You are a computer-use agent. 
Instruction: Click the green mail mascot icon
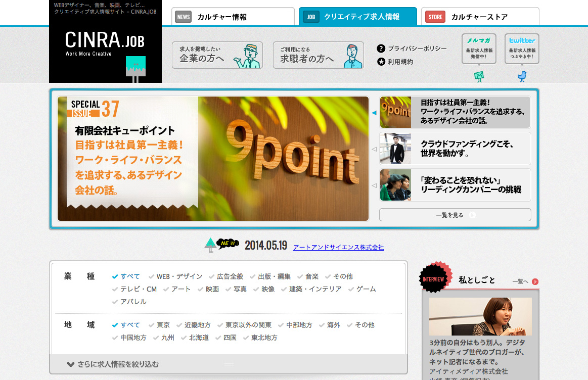(479, 76)
